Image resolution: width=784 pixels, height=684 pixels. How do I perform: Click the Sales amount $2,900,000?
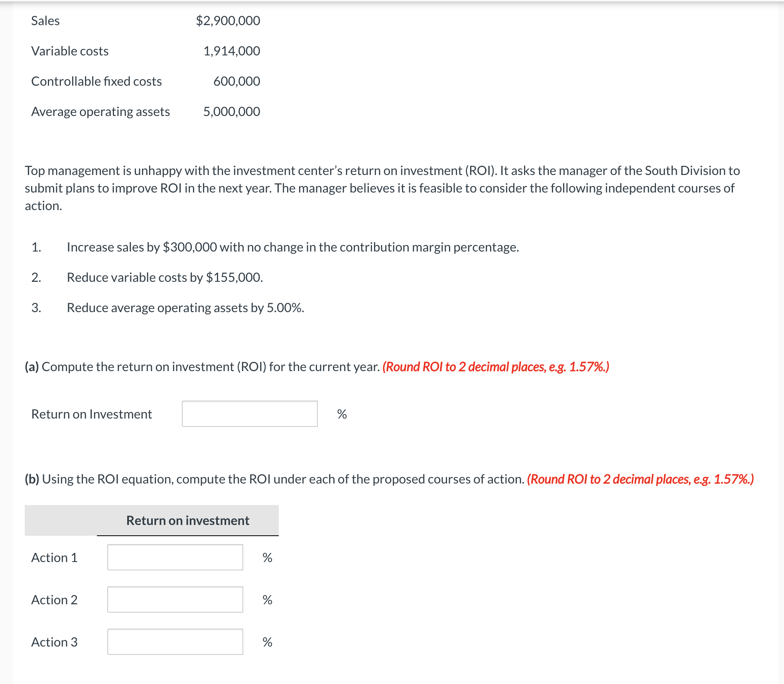228,21
